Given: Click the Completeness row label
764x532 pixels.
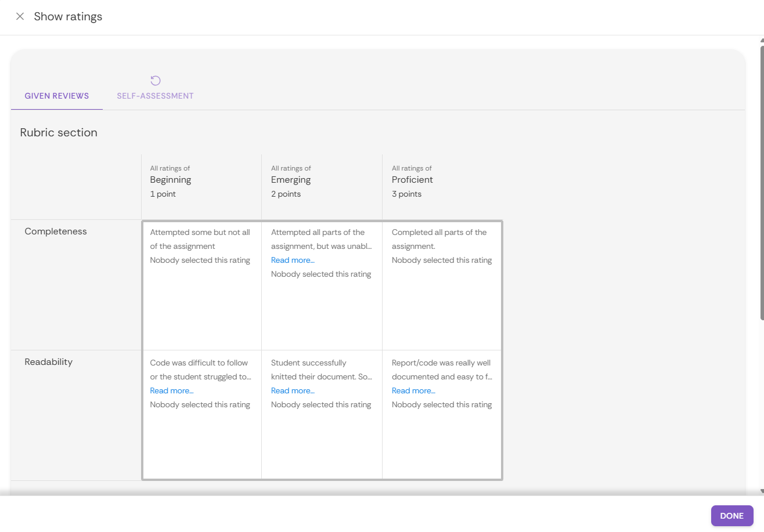Looking at the screenshot, I should point(56,231).
